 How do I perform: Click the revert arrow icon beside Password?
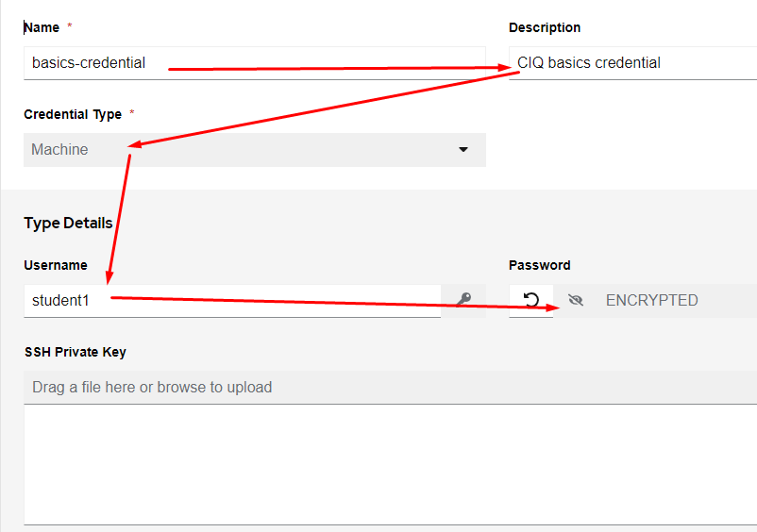click(531, 300)
